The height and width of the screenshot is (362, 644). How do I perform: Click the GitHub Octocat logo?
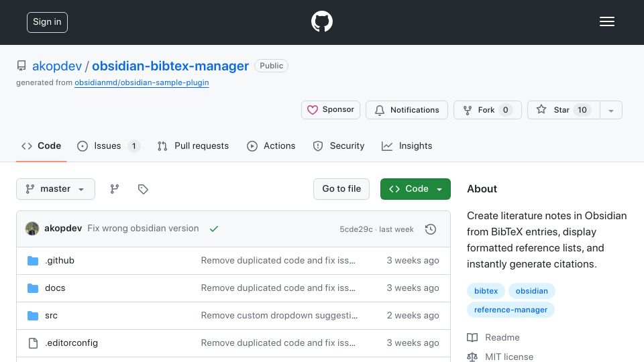(321, 21)
